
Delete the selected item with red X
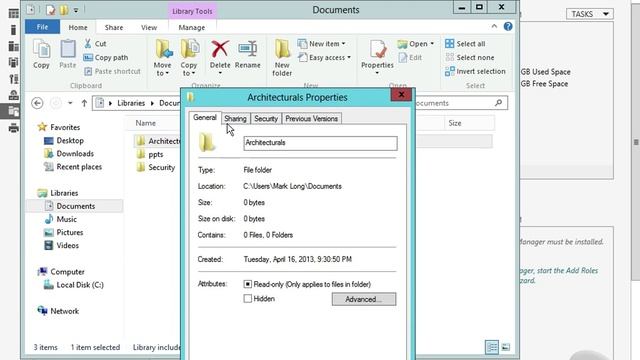[220, 57]
